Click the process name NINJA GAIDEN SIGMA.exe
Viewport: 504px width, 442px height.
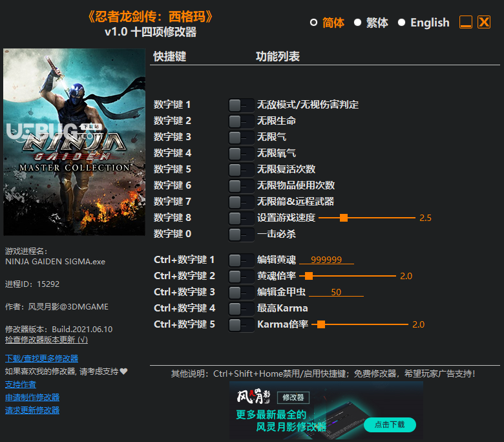click(x=56, y=262)
